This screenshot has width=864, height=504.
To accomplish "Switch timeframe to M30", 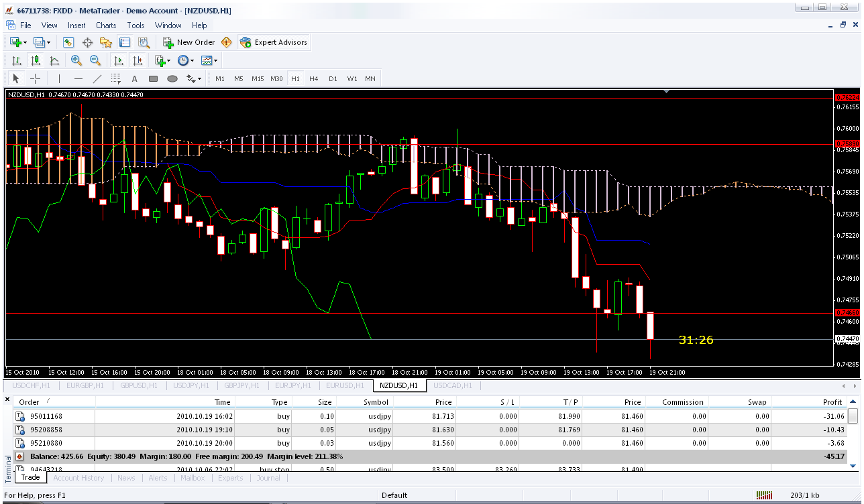I will tap(276, 78).
